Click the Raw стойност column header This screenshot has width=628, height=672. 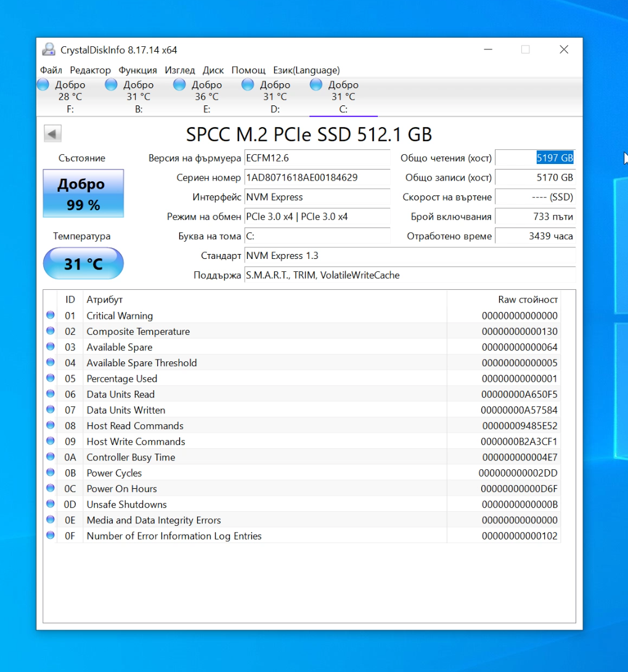tap(504, 299)
